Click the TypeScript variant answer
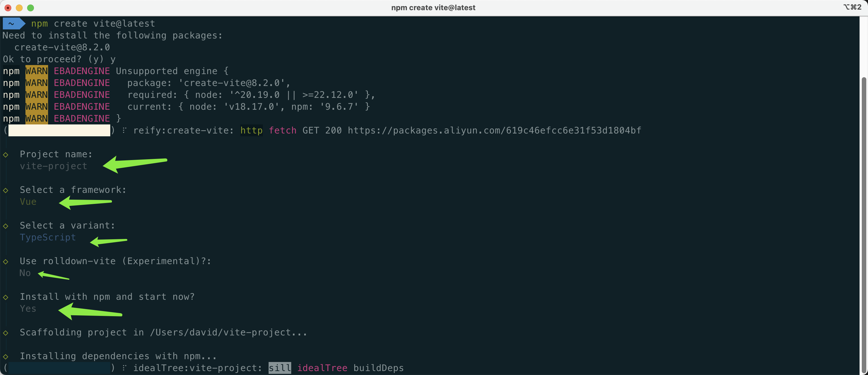 tap(47, 238)
